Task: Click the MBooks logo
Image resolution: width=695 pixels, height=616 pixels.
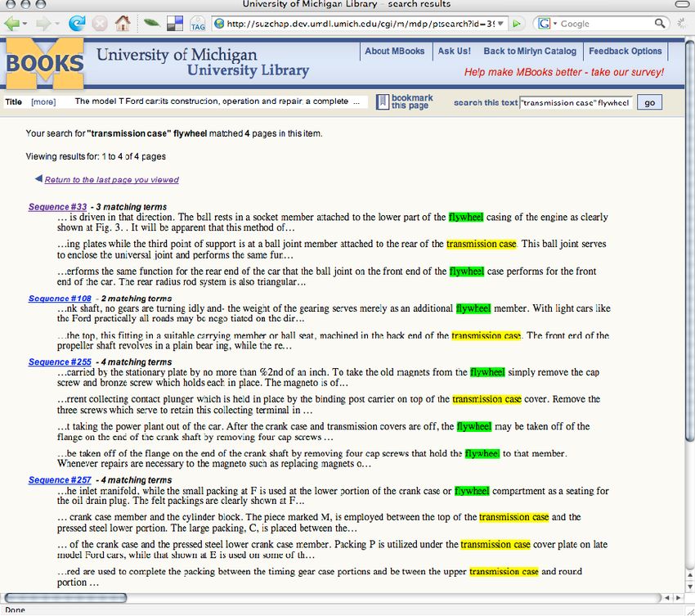Action: tap(45, 63)
